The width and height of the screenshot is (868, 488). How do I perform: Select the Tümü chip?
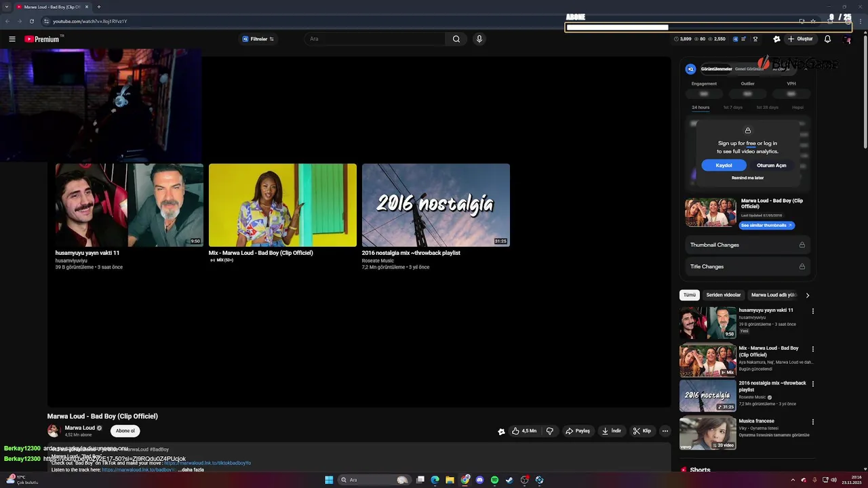coord(690,296)
